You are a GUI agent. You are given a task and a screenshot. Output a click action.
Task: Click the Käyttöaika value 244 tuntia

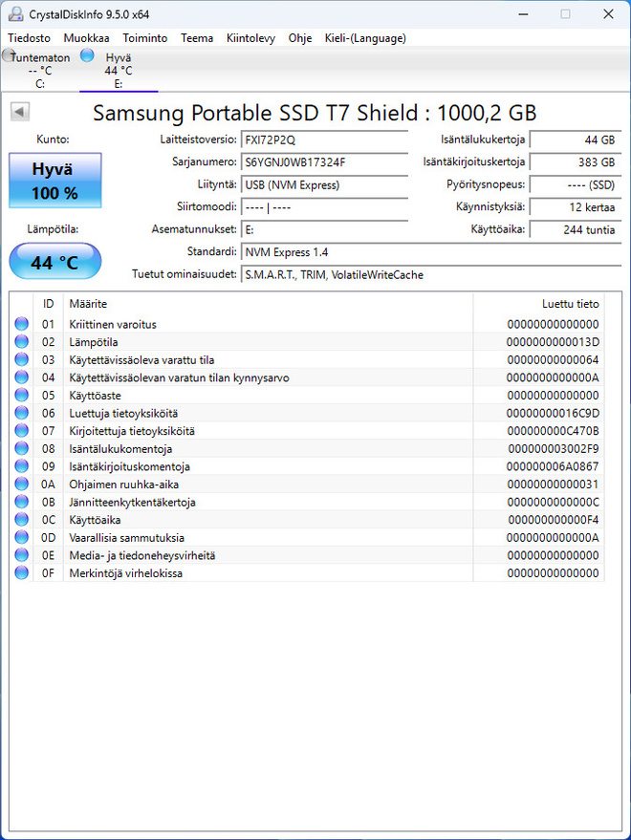[576, 229]
